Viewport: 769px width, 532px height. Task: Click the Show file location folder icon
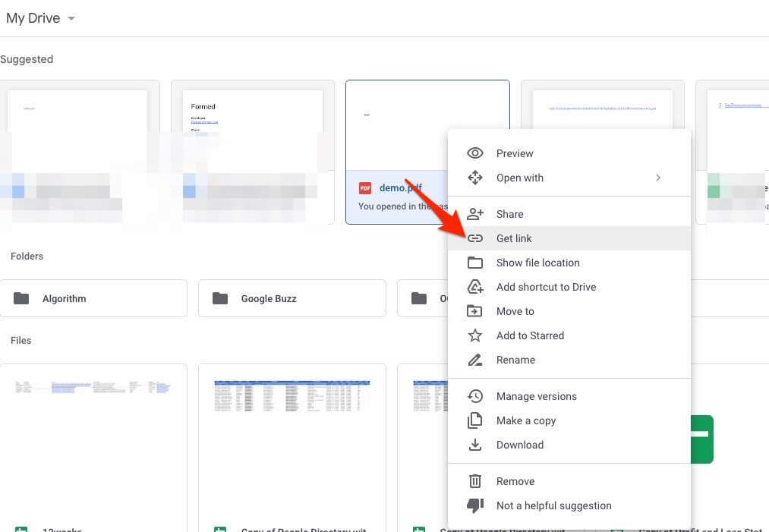click(x=475, y=263)
